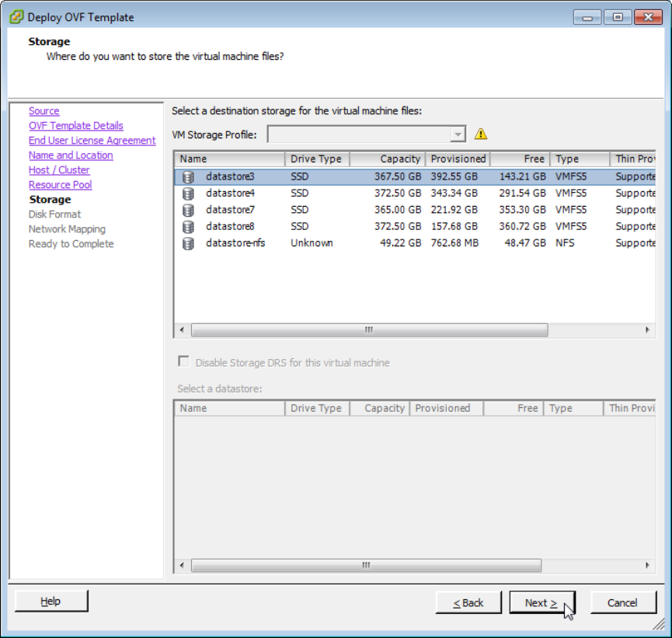Select the datastore3 row name
This screenshot has width=672, height=638.
click(x=230, y=176)
